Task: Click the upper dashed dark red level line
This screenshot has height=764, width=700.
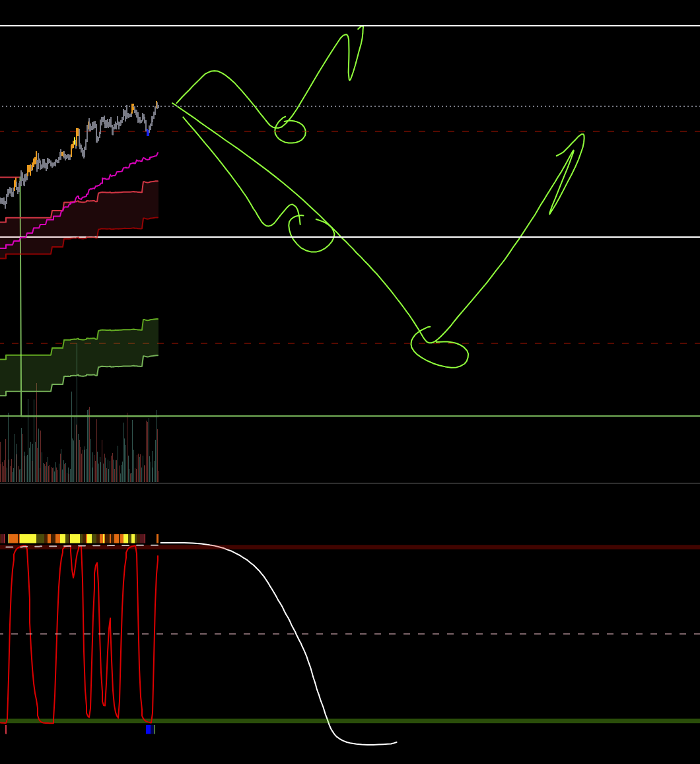Action: (x=462, y=131)
